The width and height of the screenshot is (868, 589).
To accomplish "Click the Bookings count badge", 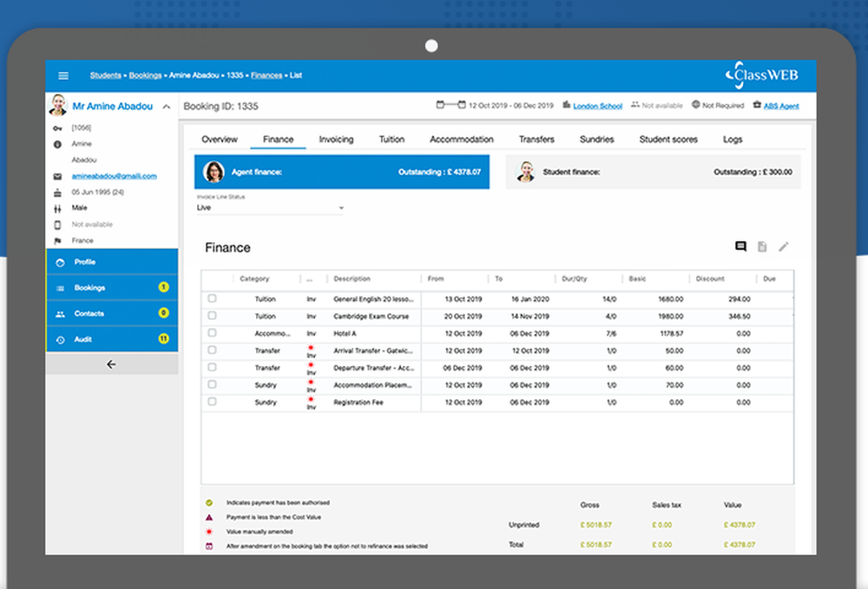I will tap(163, 287).
